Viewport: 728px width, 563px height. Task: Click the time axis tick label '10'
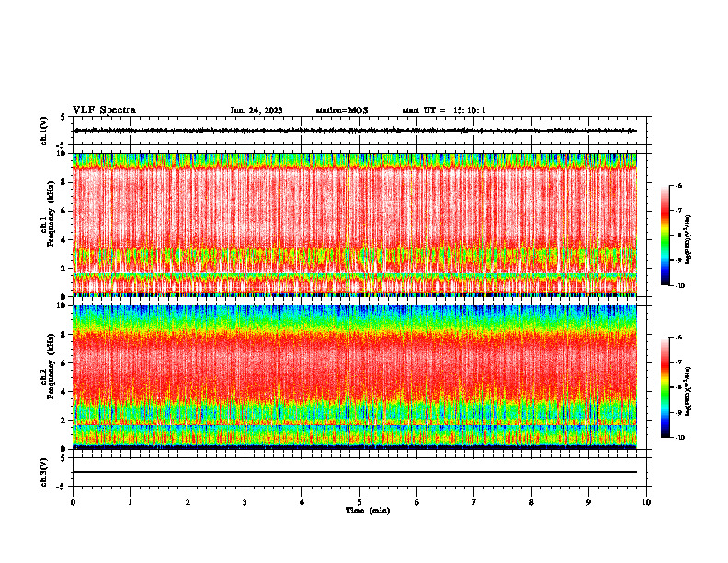click(x=646, y=502)
